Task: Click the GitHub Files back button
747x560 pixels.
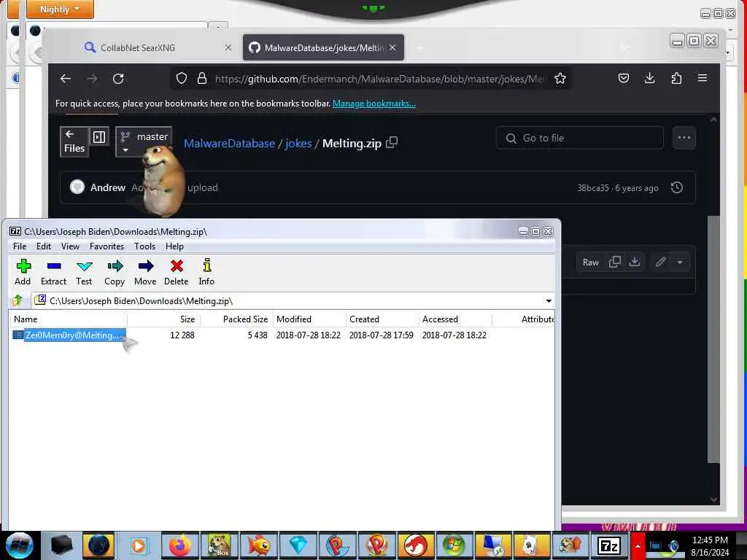Action: (74, 141)
